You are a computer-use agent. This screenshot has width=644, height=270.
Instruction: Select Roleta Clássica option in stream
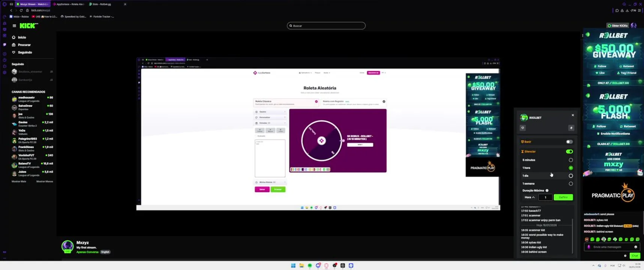point(286,102)
